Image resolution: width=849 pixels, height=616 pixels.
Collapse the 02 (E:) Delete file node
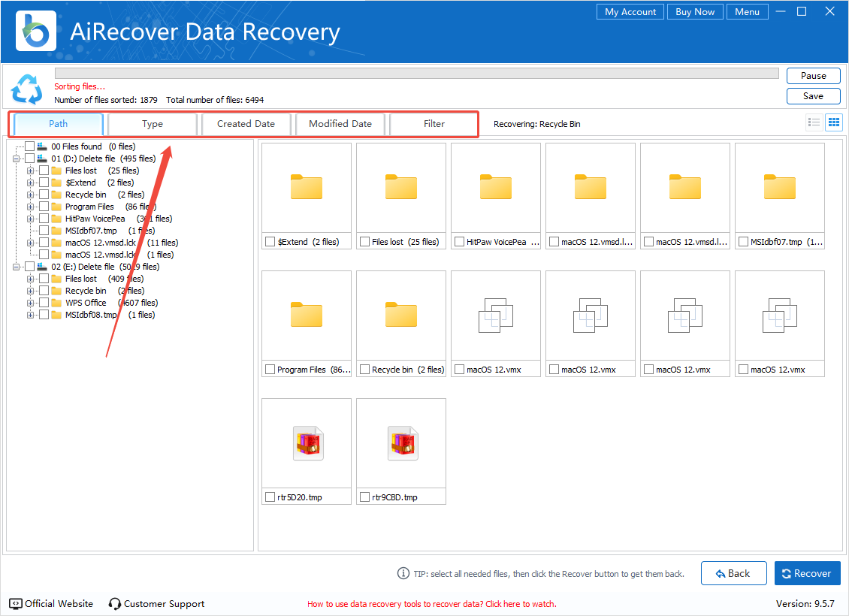pyautogui.click(x=17, y=267)
